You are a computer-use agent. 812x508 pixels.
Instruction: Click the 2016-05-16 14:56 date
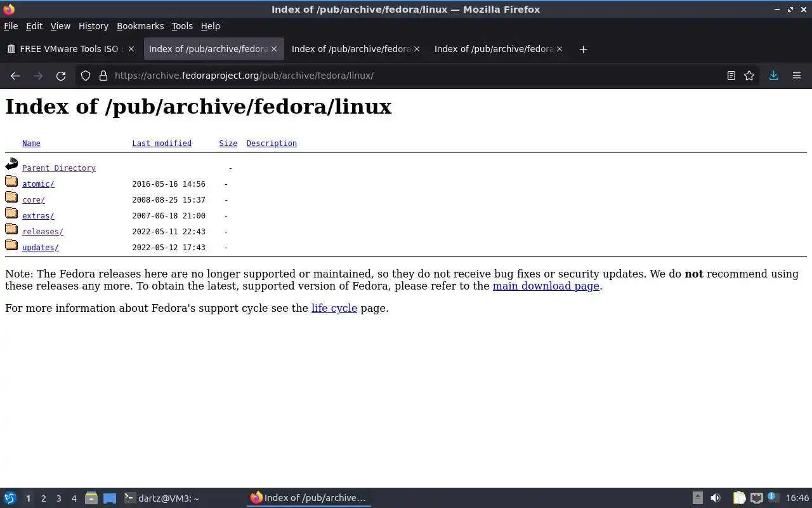coord(169,184)
